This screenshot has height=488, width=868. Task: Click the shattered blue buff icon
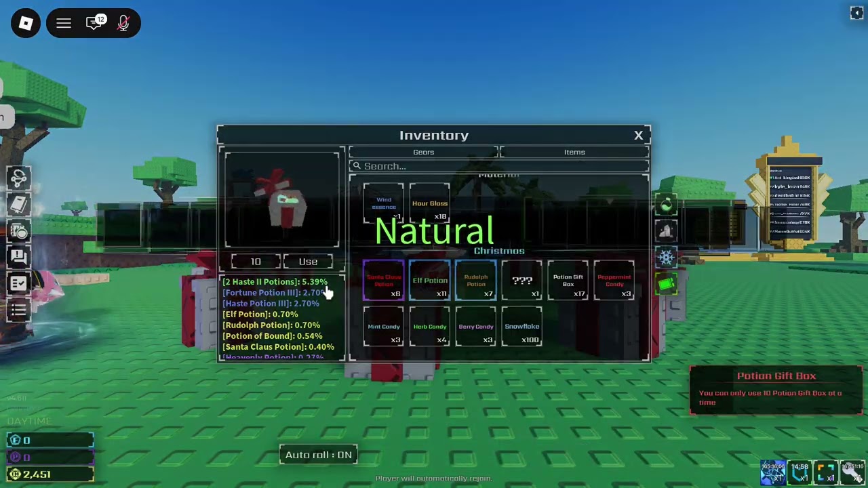(772, 473)
